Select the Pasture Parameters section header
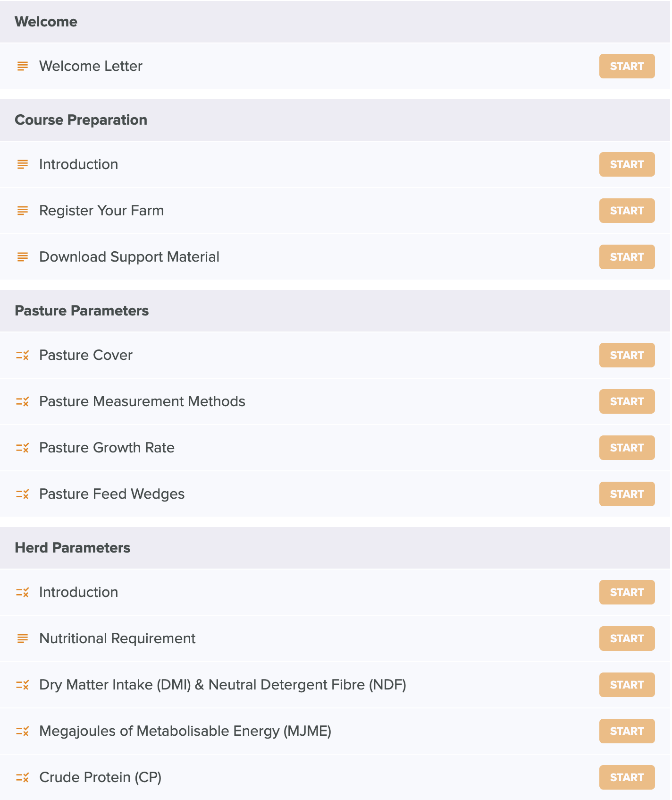 point(335,311)
